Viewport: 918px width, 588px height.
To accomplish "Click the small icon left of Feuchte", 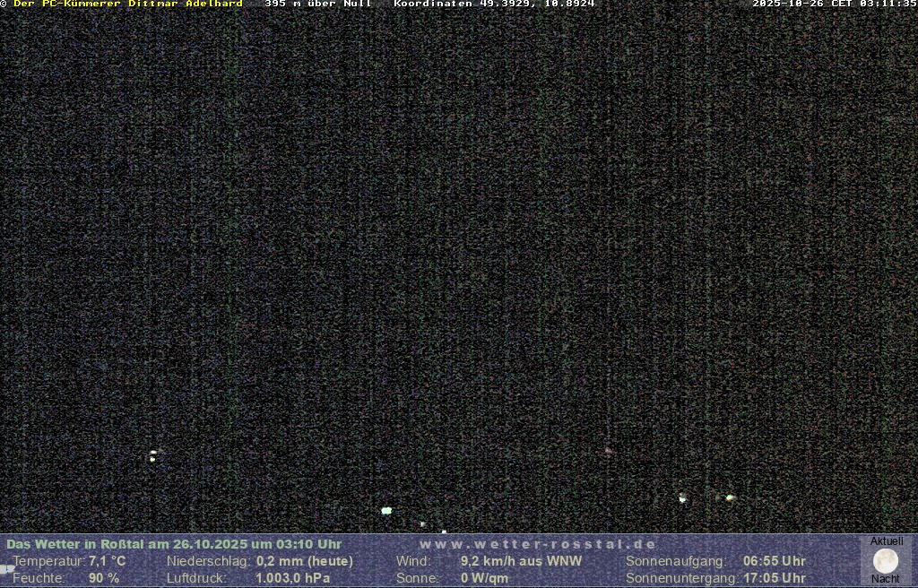I will (7, 569).
